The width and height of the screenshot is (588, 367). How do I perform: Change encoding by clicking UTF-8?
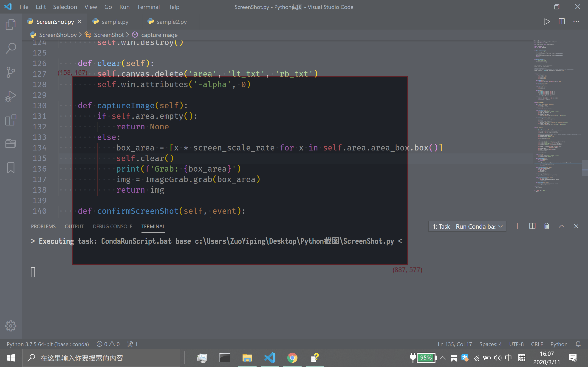click(x=516, y=344)
